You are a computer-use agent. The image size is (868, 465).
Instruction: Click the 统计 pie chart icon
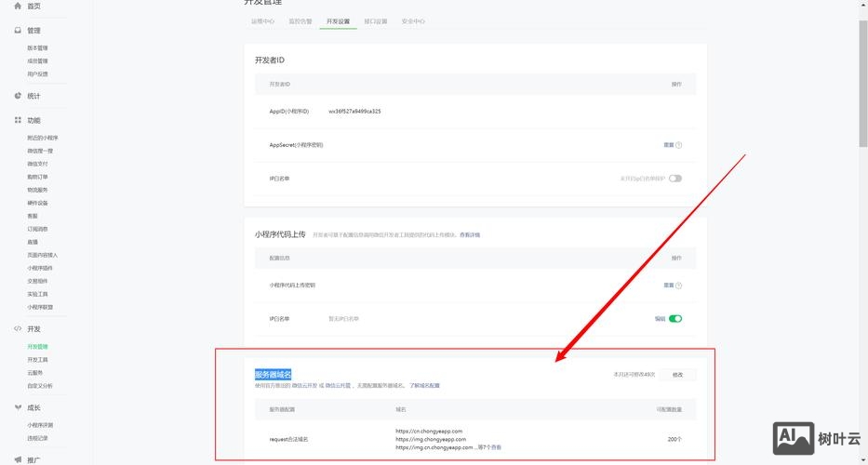18,96
